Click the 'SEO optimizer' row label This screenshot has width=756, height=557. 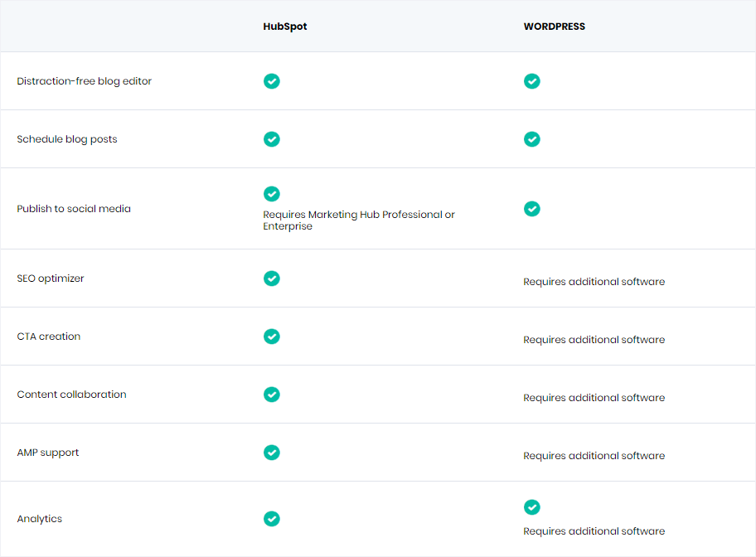pos(51,278)
